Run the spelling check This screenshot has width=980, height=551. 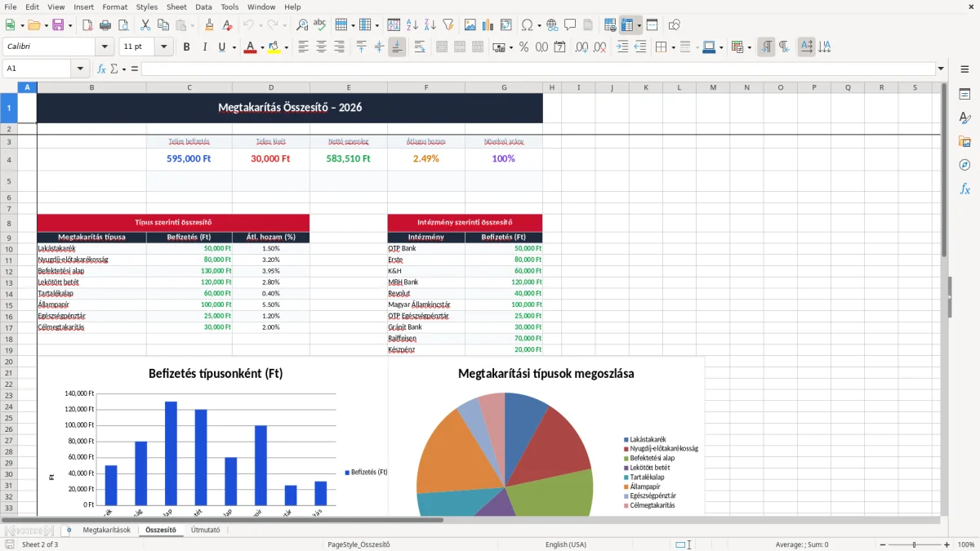319,25
